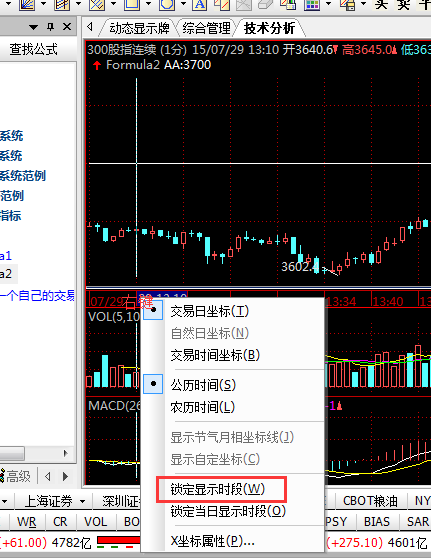Select the 技术分析 tab

(269, 28)
